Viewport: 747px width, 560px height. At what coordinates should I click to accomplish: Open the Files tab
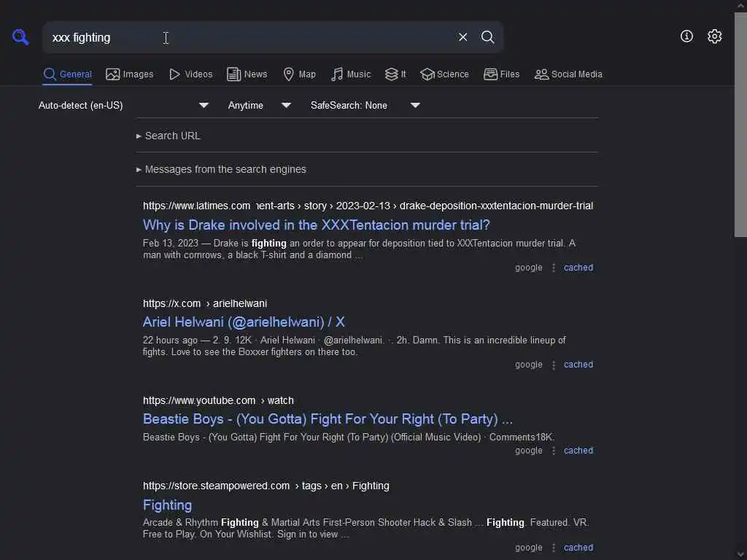coord(501,74)
